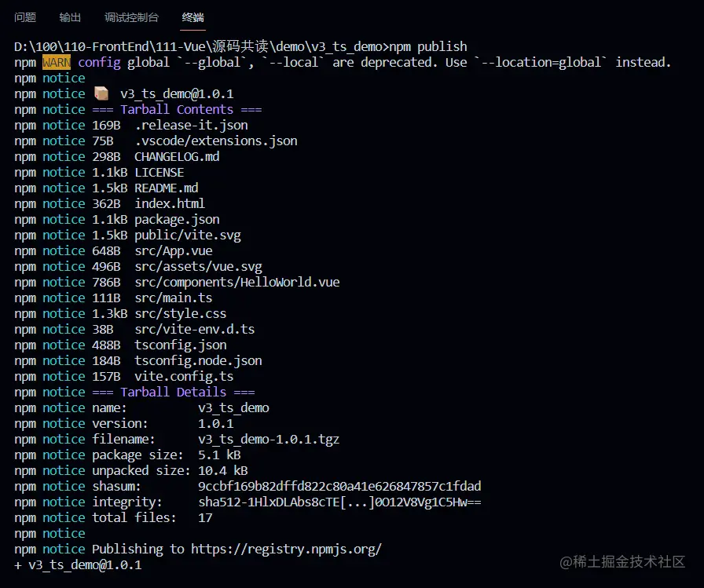Click the tsconfig.node.json entry
The height and width of the screenshot is (588, 704).
coord(197,360)
